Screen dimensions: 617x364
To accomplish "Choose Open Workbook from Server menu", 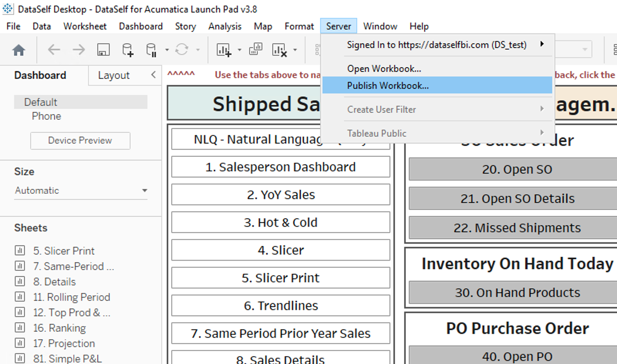I will tap(384, 69).
